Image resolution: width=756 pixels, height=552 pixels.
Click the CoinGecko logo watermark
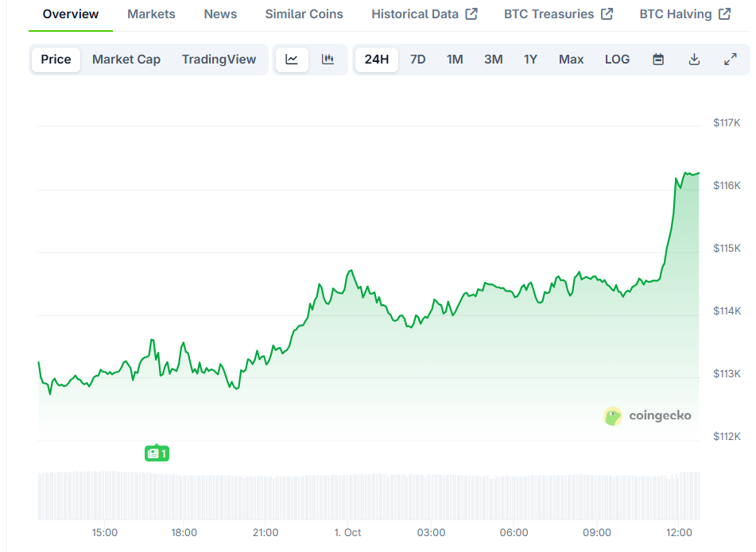coord(648,415)
